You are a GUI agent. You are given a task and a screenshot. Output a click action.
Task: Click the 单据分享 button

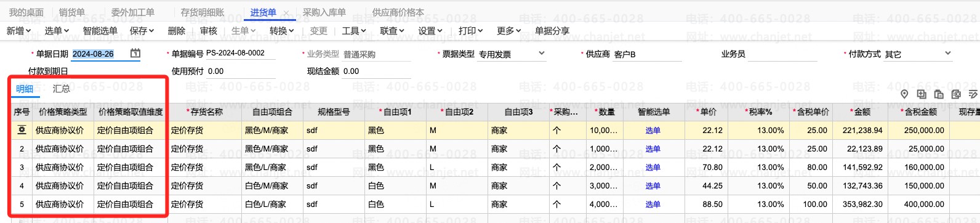pyautogui.click(x=552, y=31)
